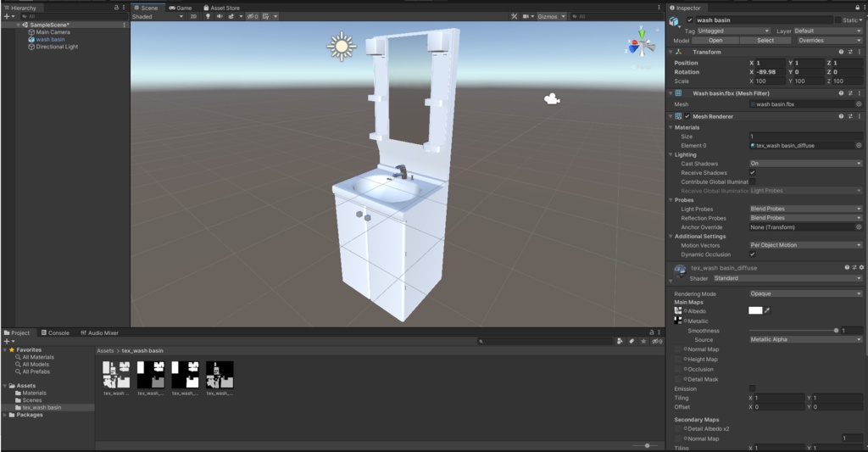The height and width of the screenshot is (452, 868).
Task: Open the Tag Untagged dropdown
Action: tap(733, 31)
